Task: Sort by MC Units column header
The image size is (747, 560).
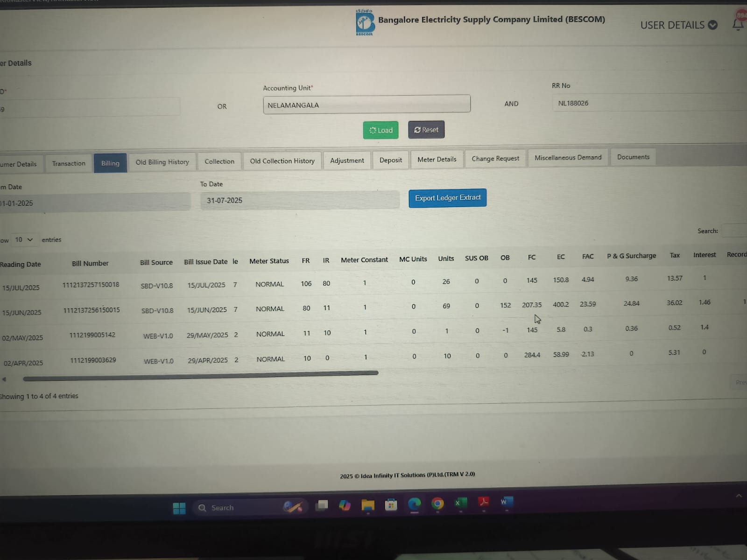Action: point(413,259)
